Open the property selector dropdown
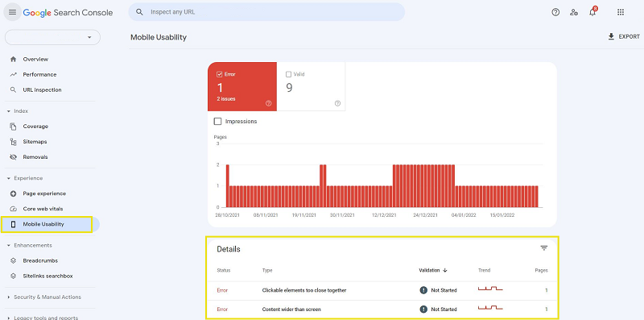644x320 pixels. pyautogui.click(x=52, y=37)
